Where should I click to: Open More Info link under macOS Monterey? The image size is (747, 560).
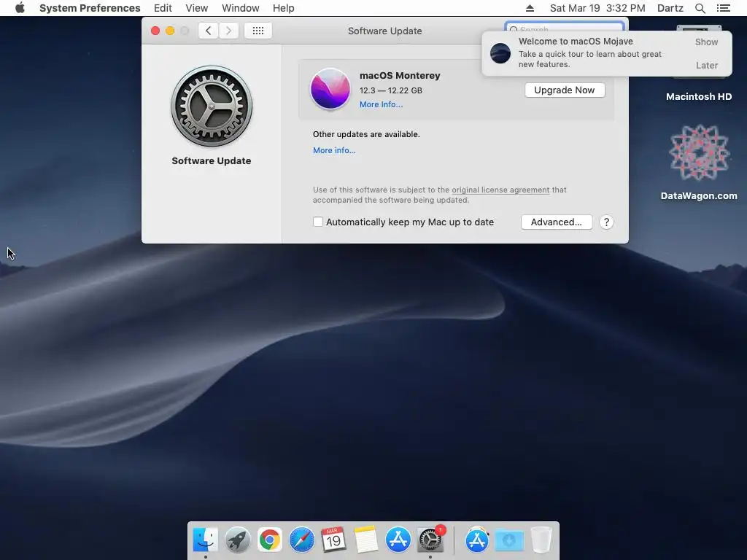tap(381, 104)
